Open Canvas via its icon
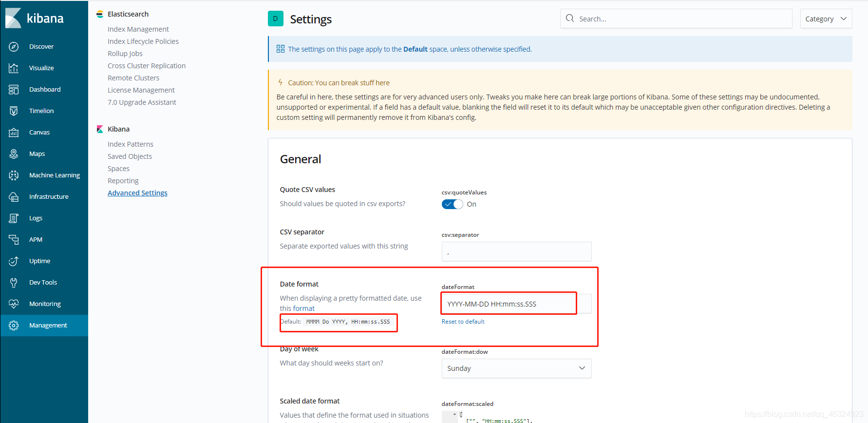 pyautogui.click(x=14, y=133)
